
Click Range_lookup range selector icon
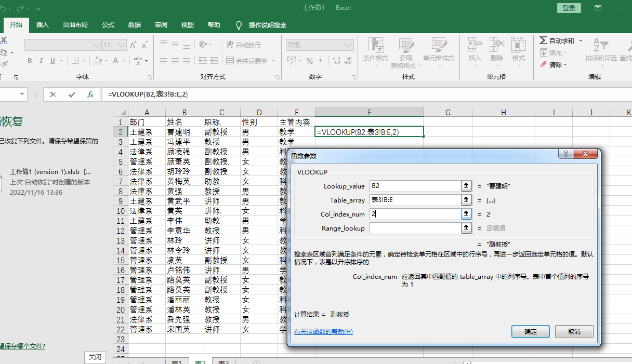(x=466, y=228)
